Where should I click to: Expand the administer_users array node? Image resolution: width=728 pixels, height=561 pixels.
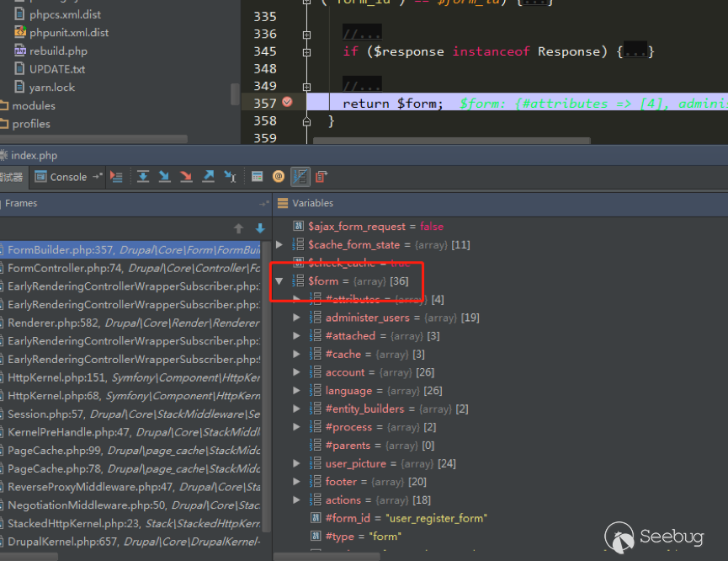[x=296, y=318]
